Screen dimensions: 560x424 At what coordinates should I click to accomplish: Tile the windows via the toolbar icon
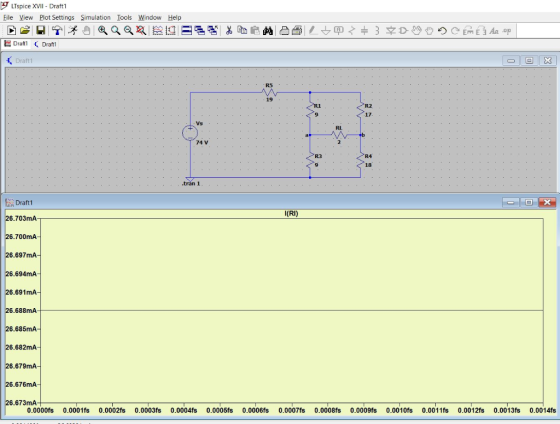186,31
